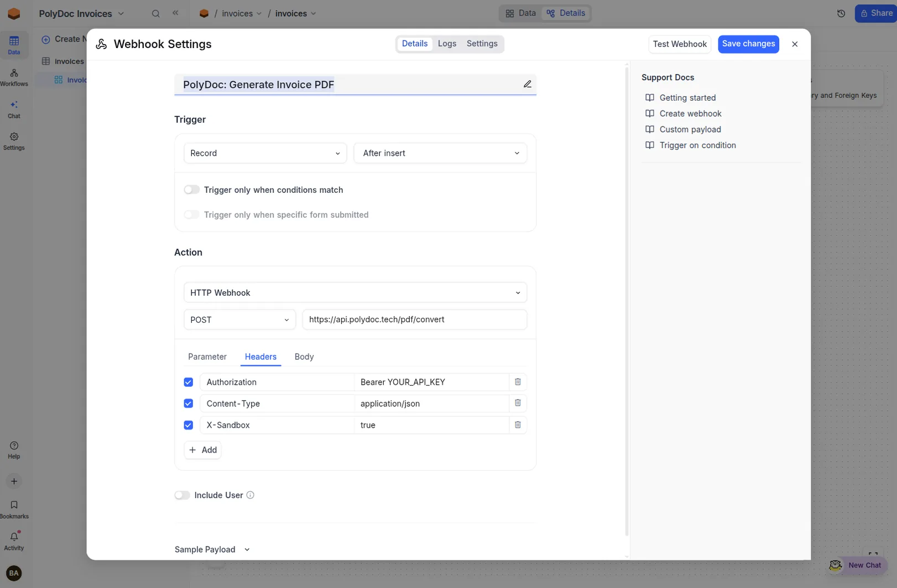Open the After insert dropdown

440,153
